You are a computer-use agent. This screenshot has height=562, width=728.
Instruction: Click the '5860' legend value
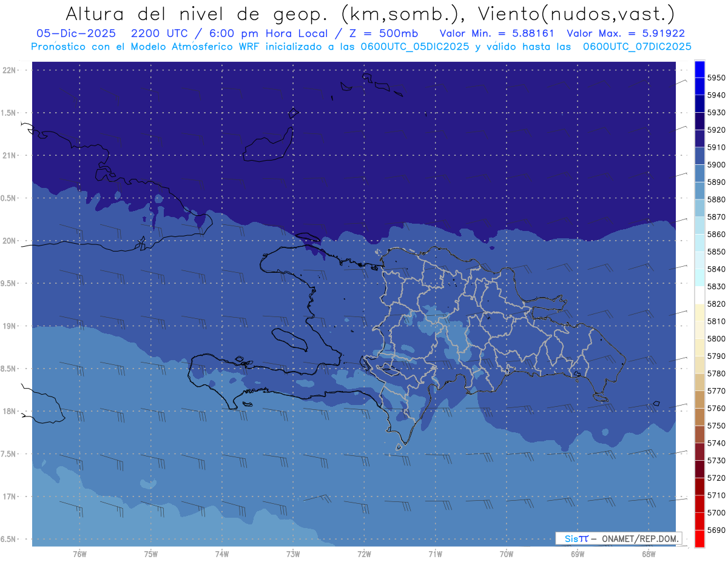click(716, 234)
